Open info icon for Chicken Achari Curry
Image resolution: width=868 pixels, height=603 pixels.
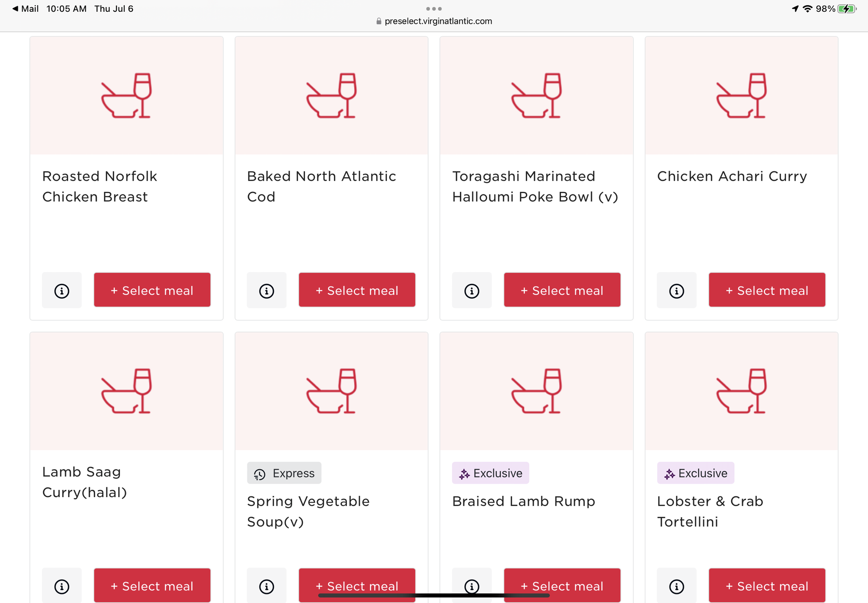pos(677,290)
